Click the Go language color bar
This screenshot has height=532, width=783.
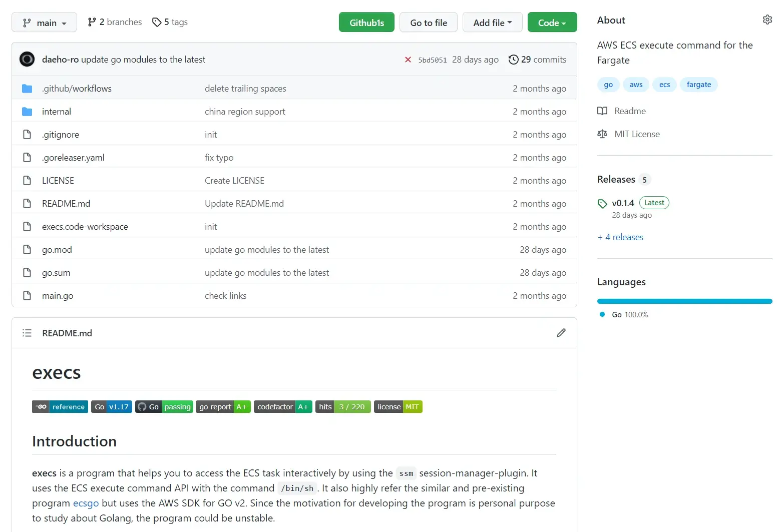tap(684, 301)
